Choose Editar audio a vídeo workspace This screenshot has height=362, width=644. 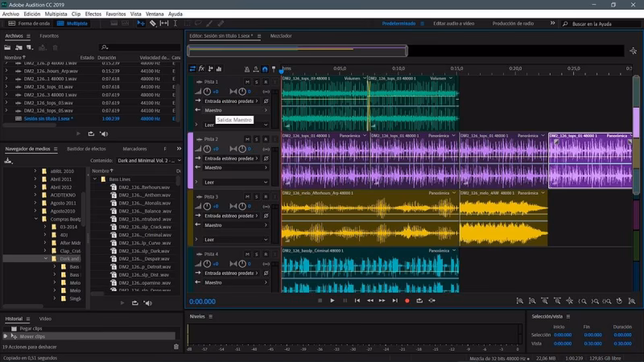[454, 23]
